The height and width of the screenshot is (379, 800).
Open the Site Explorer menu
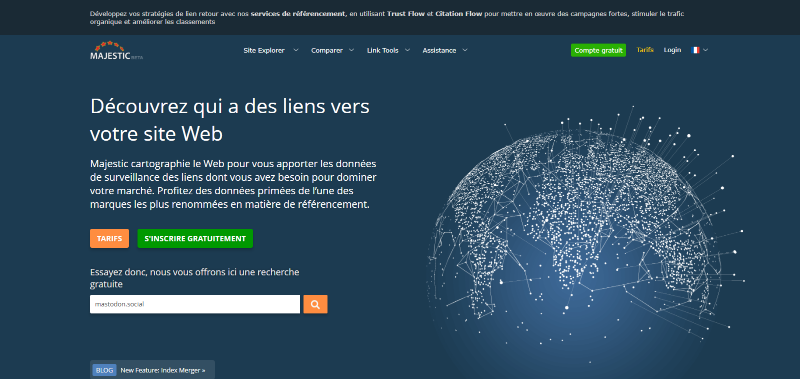(264, 50)
